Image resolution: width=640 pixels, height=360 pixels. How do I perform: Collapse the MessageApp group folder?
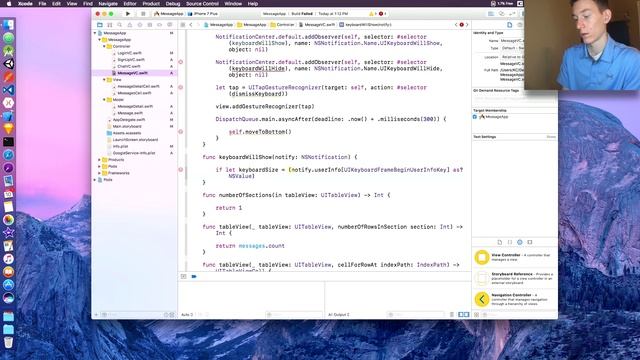100,40
